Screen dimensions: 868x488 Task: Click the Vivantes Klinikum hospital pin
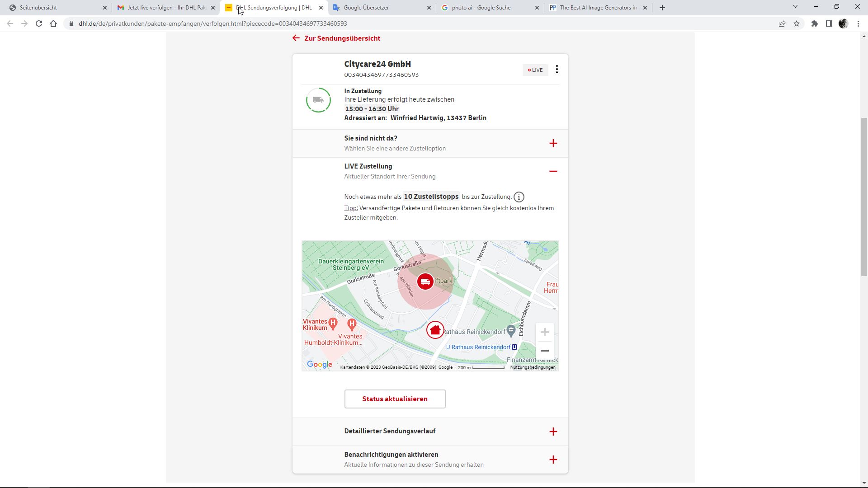pyautogui.click(x=333, y=323)
